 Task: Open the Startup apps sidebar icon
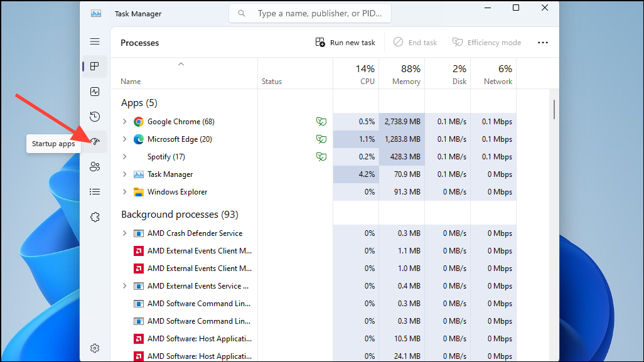95,142
